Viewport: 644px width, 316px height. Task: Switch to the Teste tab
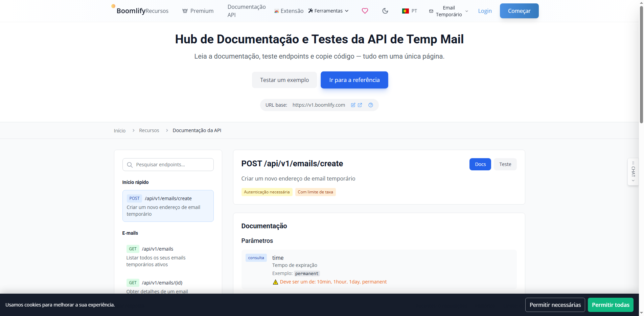point(505,164)
